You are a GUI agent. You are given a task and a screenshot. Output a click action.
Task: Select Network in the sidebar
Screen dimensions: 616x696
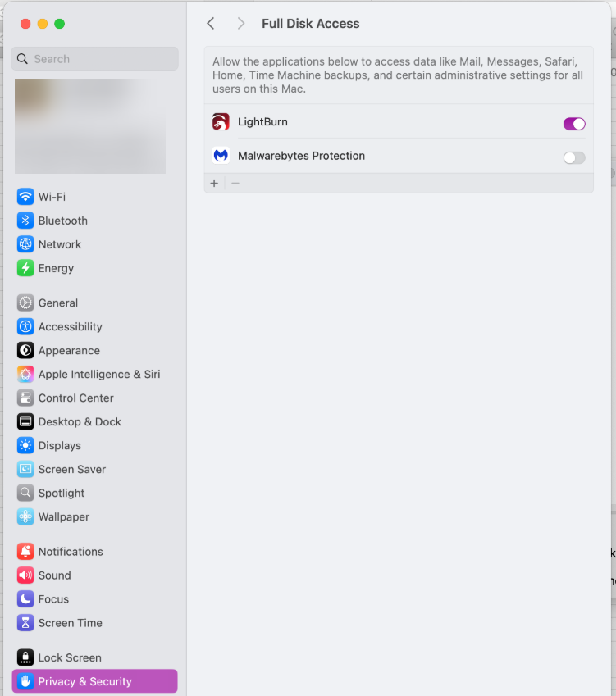pyautogui.click(x=60, y=244)
